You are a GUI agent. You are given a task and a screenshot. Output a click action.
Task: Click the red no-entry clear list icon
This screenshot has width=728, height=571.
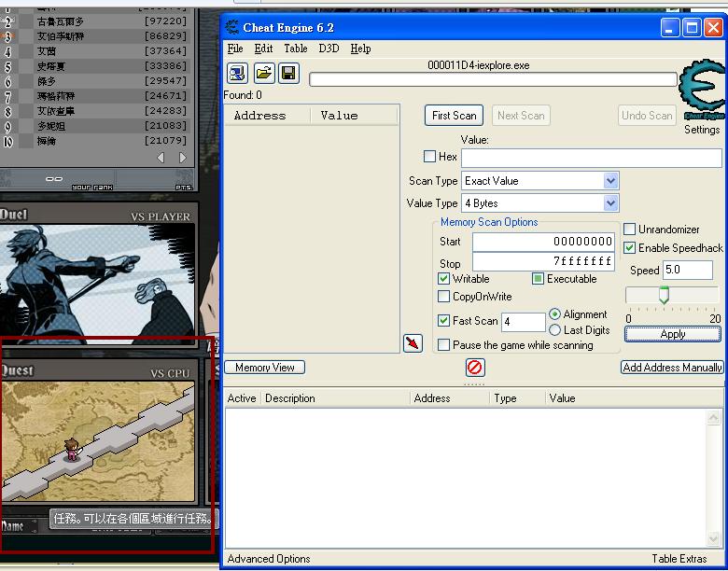click(x=475, y=368)
